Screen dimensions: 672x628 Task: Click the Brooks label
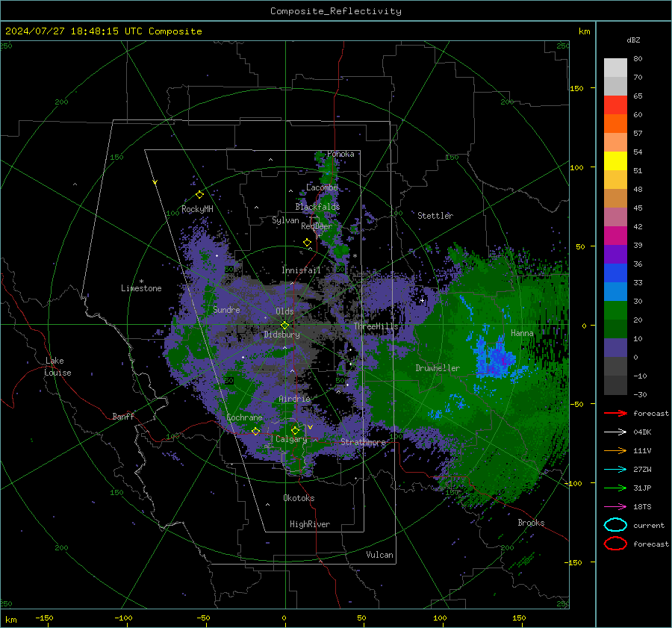[531, 523]
